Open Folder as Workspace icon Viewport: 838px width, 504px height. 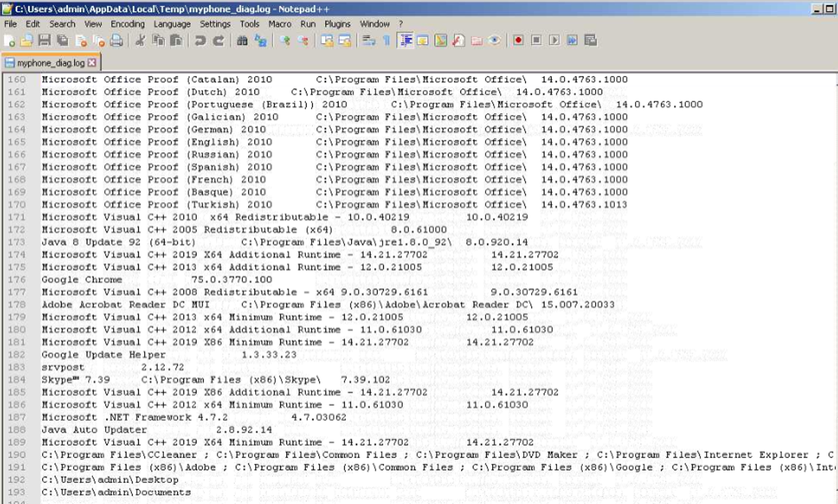[477, 41]
